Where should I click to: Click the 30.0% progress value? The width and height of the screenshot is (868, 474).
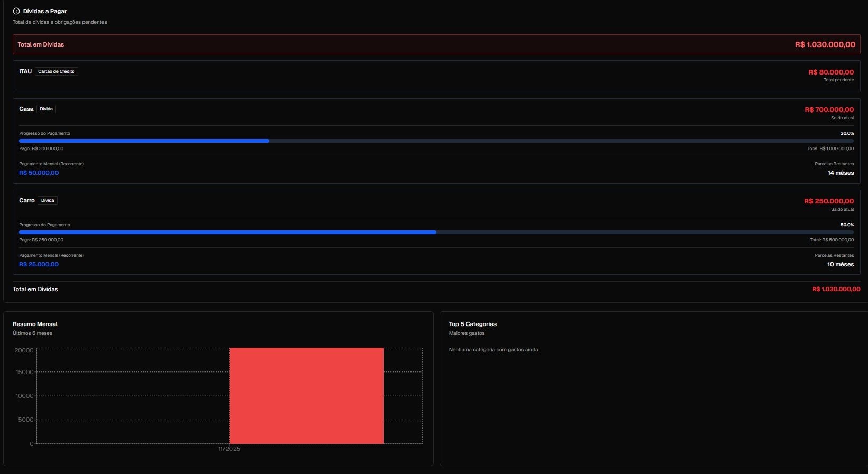pyautogui.click(x=847, y=133)
